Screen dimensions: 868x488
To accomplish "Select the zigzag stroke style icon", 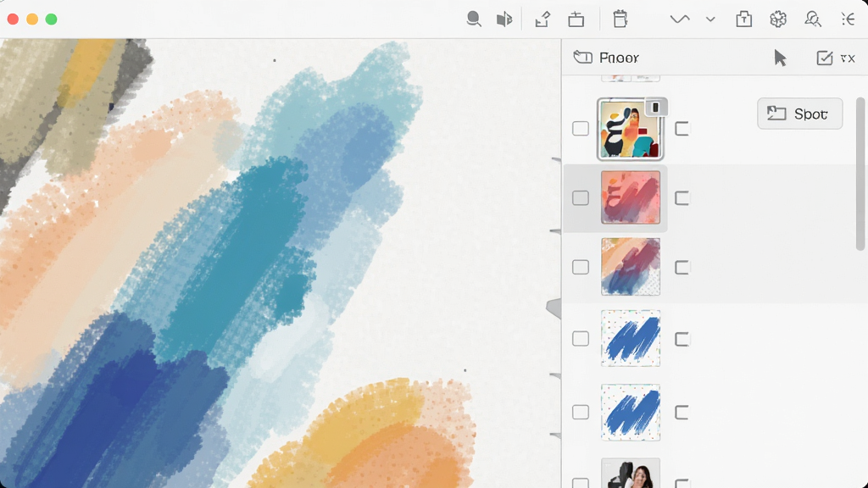I will coord(679,19).
